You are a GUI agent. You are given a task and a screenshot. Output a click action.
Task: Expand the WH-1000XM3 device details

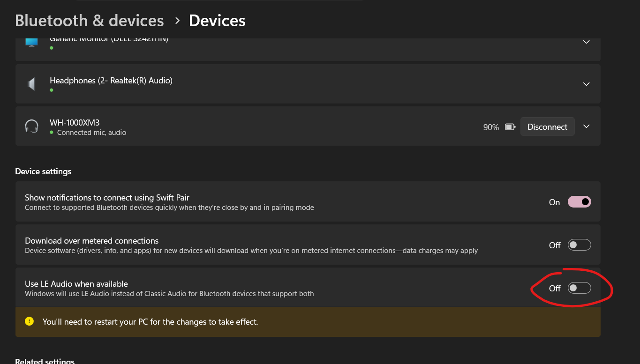(586, 126)
